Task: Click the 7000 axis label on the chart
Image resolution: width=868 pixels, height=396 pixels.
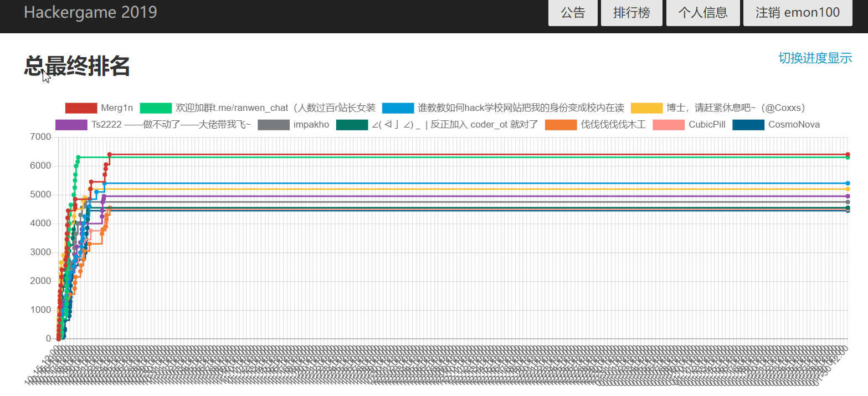Action: pos(39,136)
